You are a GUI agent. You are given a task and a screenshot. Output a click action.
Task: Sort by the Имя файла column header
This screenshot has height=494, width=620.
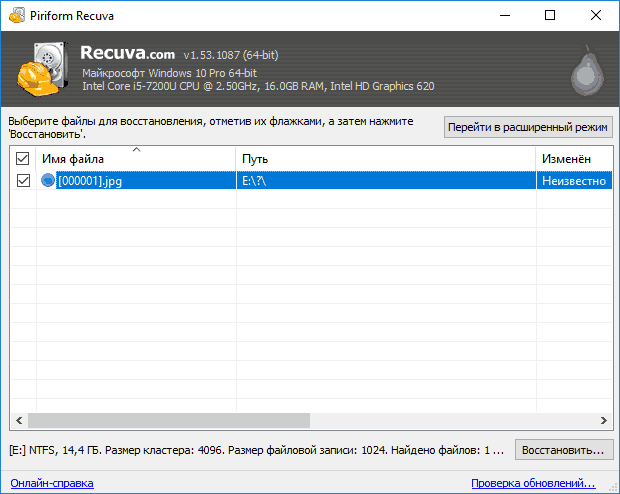point(136,159)
